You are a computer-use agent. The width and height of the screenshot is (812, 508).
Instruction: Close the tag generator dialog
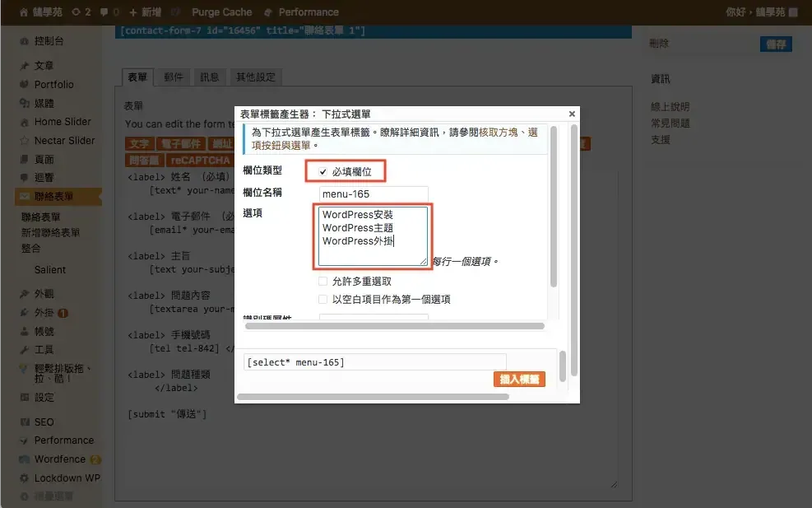(x=572, y=114)
